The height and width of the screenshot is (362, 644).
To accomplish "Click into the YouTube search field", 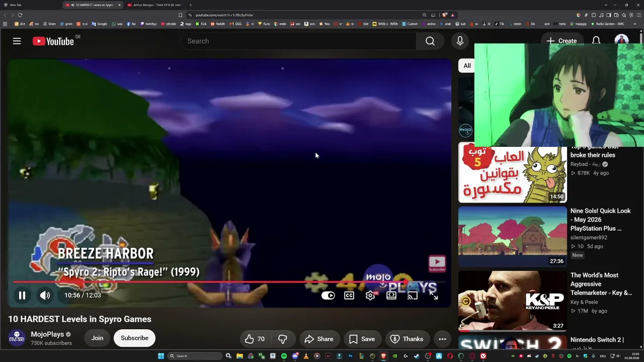I will coord(299,41).
